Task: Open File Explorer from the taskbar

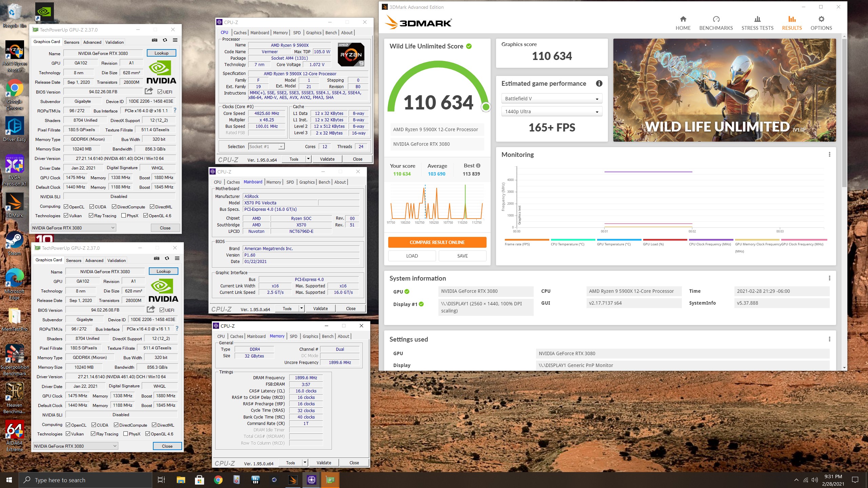Action: 181,480
